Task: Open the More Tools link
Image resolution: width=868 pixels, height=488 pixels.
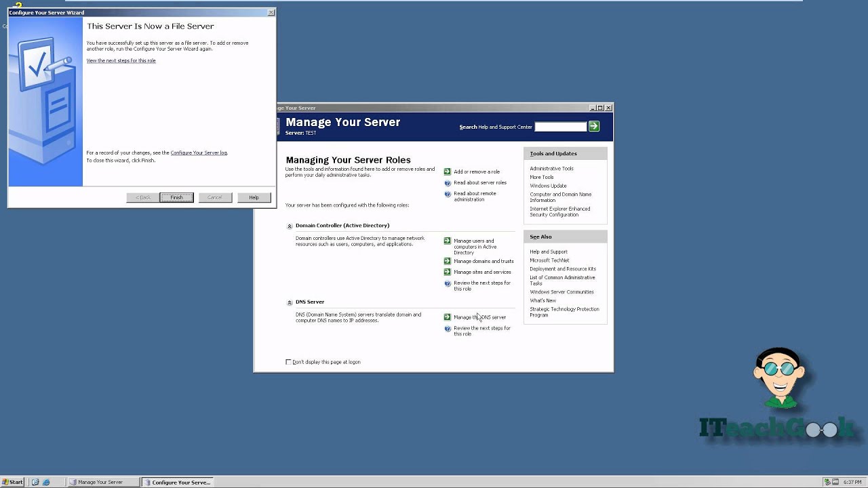Action: coord(542,177)
